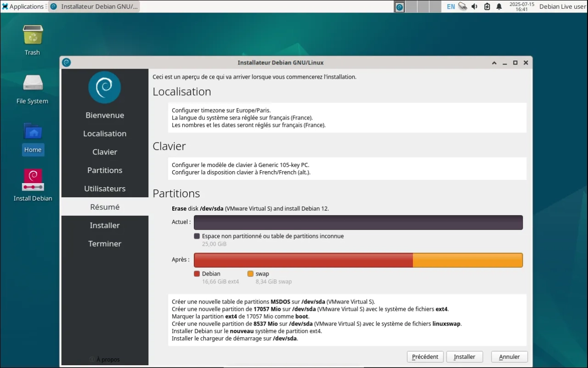Open the Home folder desktop icon
The image size is (588, 368).
tap(33, 133)
